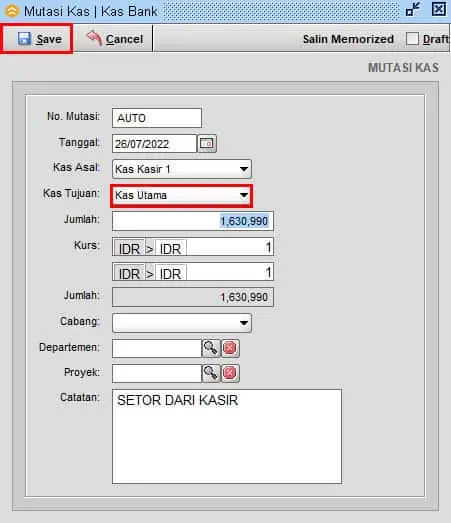Click the Departemen search magnifier icon
Screen dimensions: 451x523
[210, 348]
